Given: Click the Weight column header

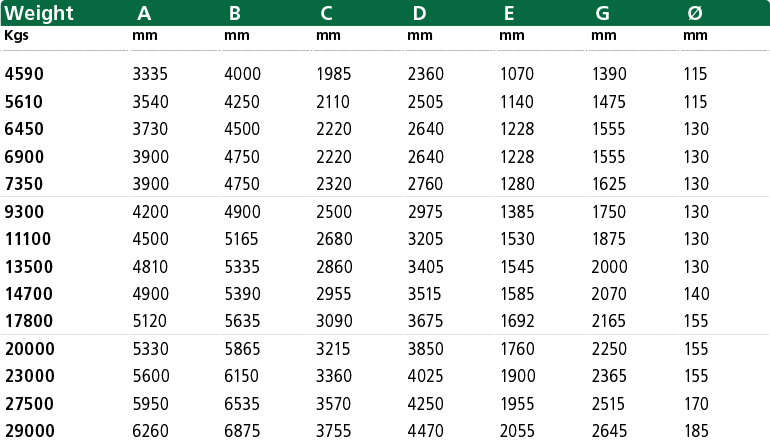Looking at the screenshot, I should [39, 13].
